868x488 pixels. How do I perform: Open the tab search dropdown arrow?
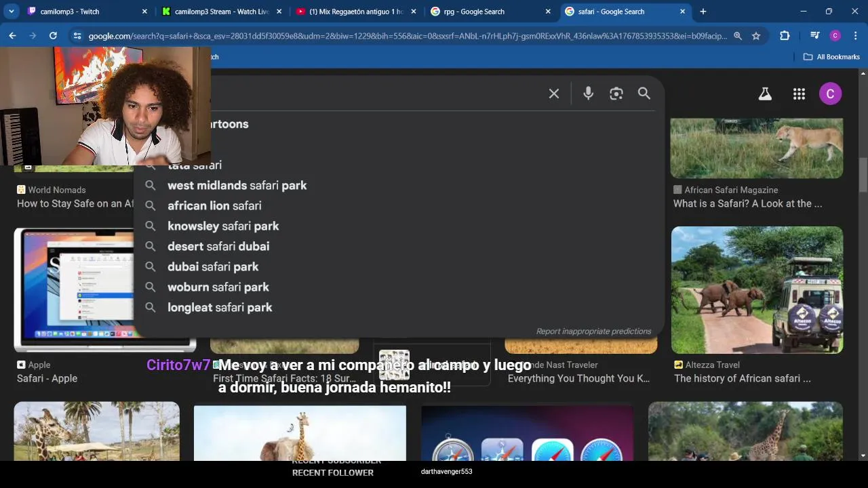coord(11,12)
